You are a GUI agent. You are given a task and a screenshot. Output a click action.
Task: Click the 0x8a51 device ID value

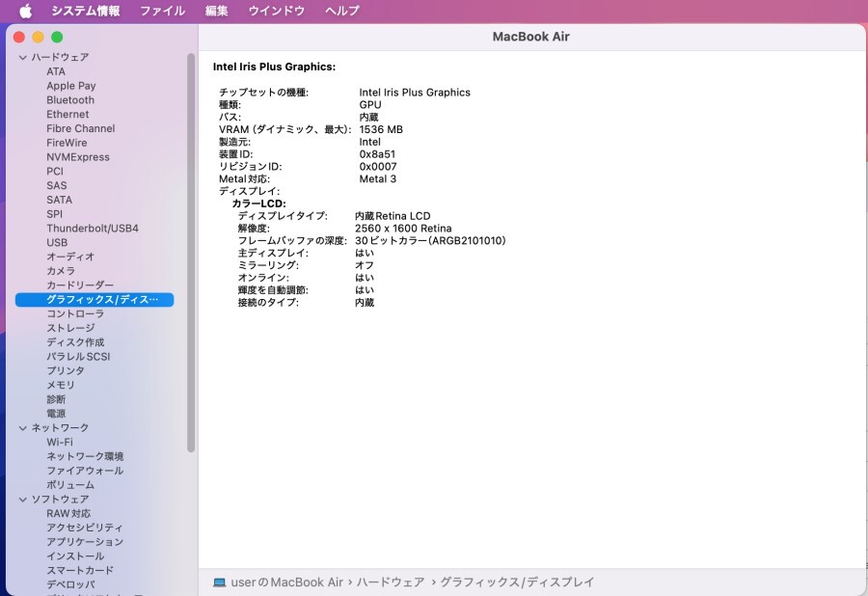coord(377,154)
